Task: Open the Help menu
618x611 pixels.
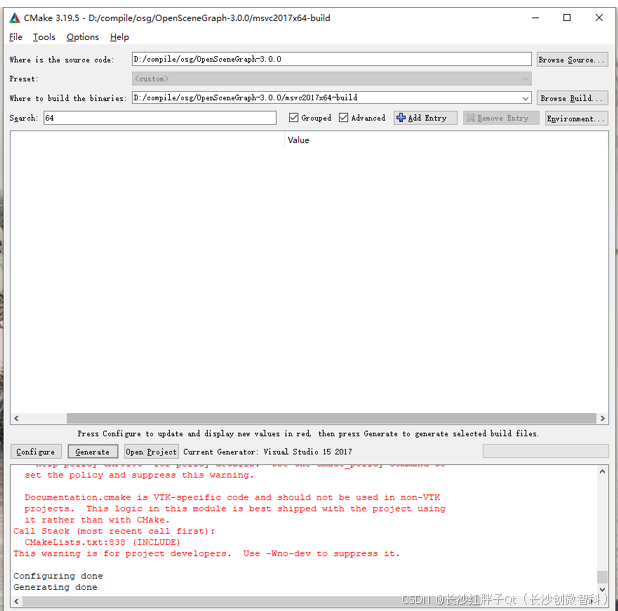Action: [x=119, y=37]
